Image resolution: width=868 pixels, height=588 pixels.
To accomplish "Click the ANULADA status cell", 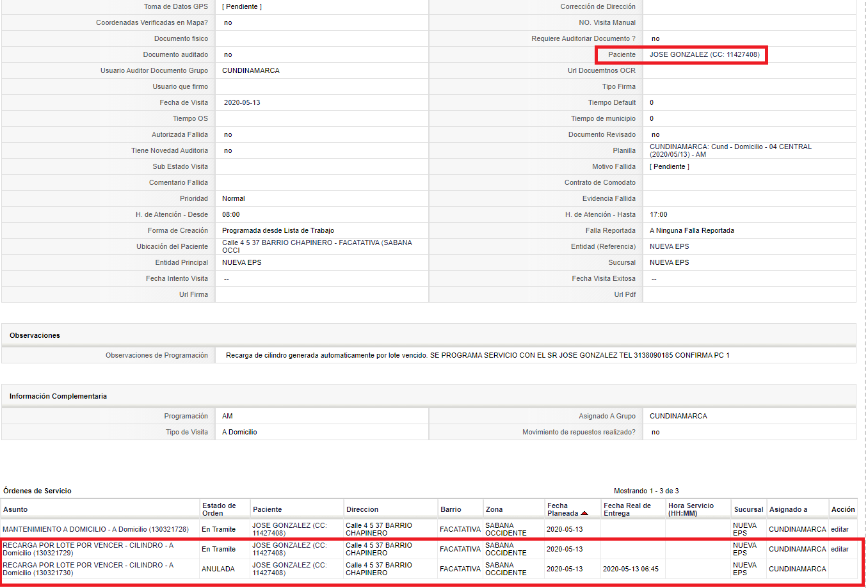I will [x=218, y=569].
